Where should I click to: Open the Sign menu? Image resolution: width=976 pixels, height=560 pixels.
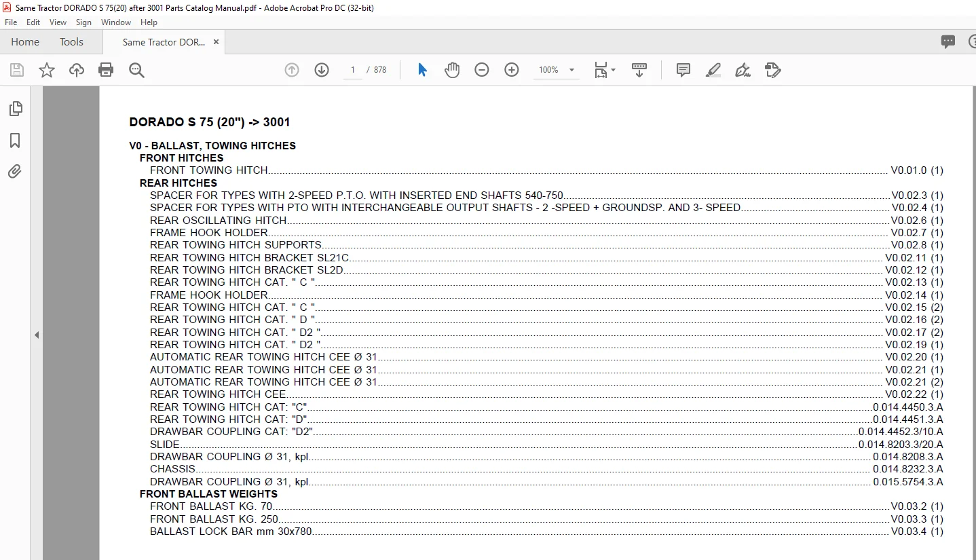pos(84,22)
